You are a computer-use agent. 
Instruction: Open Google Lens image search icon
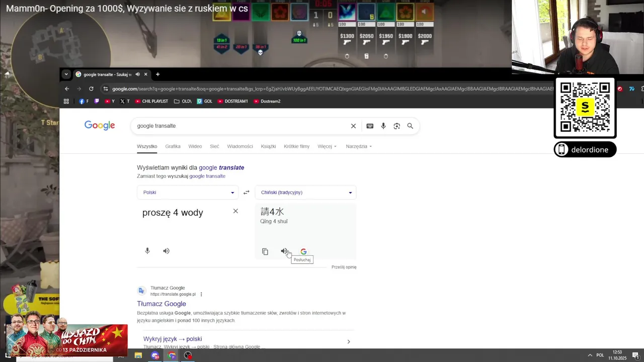[x=397, y=126]
